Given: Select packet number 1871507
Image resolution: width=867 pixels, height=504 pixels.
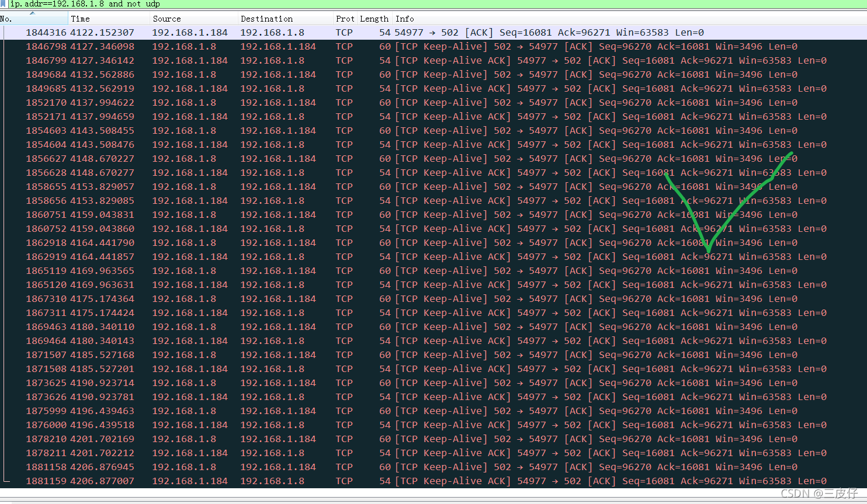Looking at the screenshot, I should (x=434, y=355).
